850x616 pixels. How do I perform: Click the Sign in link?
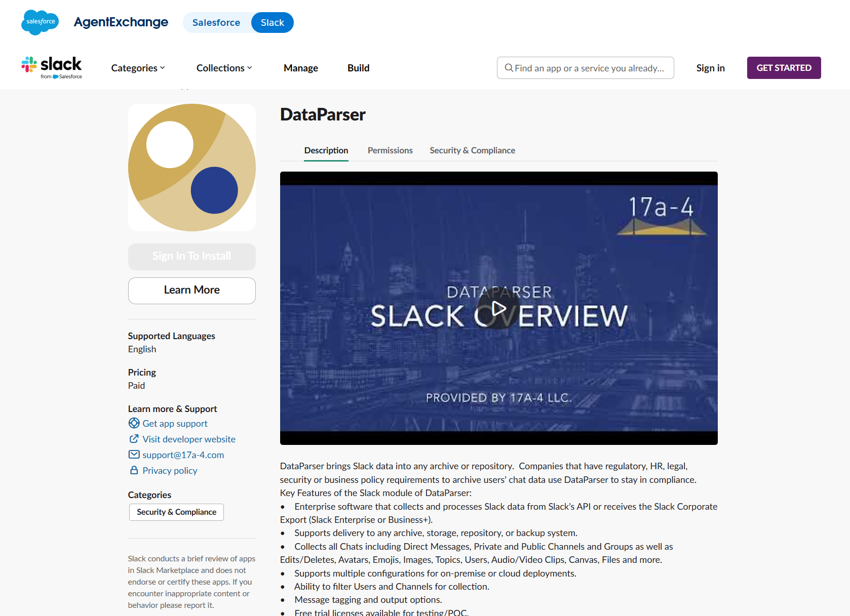(710, 68)
